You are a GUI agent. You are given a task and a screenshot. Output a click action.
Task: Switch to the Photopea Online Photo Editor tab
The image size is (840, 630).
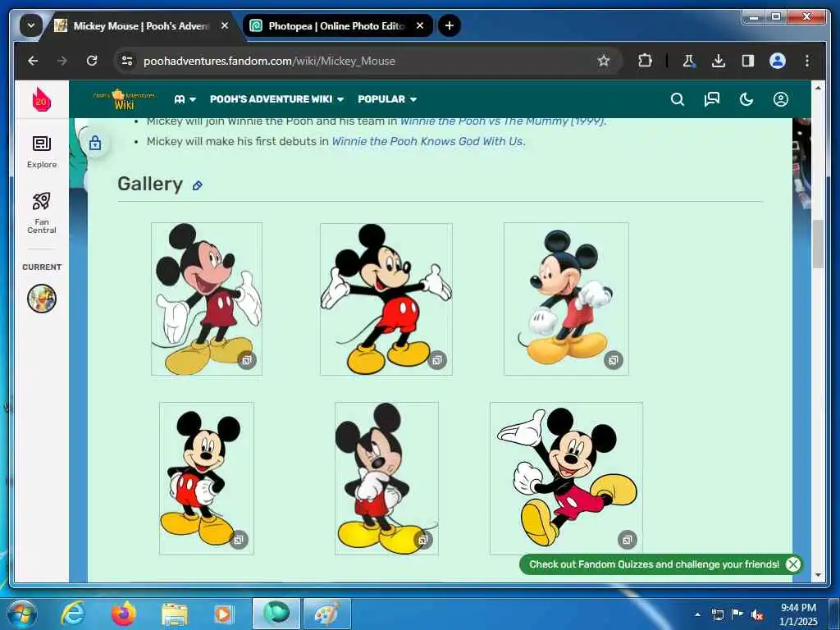pyautogui.click(x=337, y=25)
